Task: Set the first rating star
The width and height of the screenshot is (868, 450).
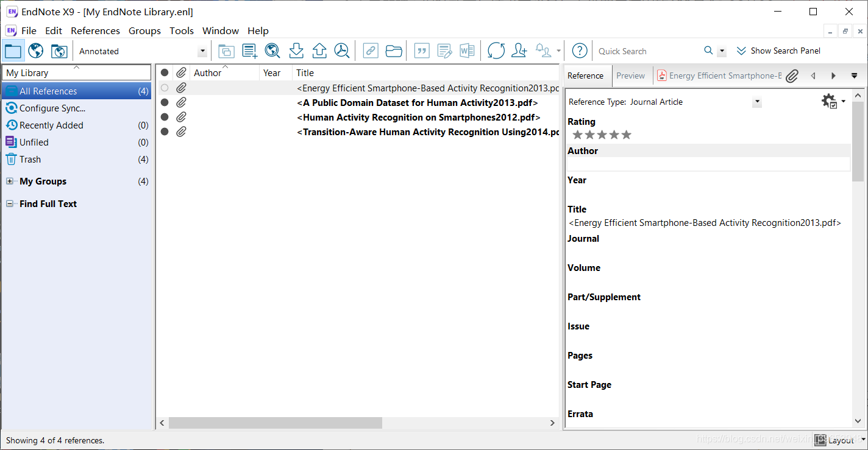Action: [x=578, y=135]
